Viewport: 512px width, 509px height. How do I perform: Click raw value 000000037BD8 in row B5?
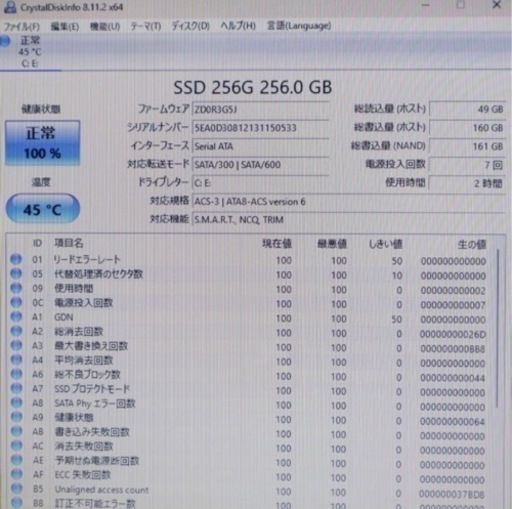pos(452,494)
